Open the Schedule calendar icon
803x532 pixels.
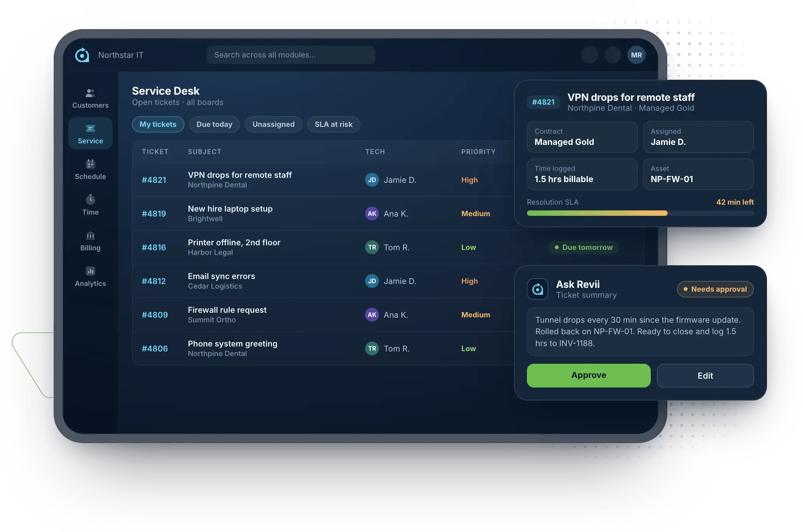coord(91,164)
